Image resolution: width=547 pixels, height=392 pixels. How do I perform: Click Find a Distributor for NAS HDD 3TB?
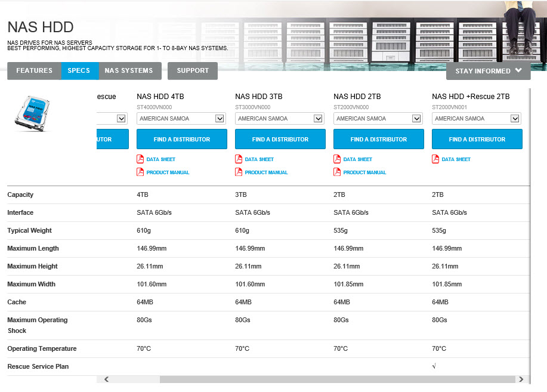point(280,139)
